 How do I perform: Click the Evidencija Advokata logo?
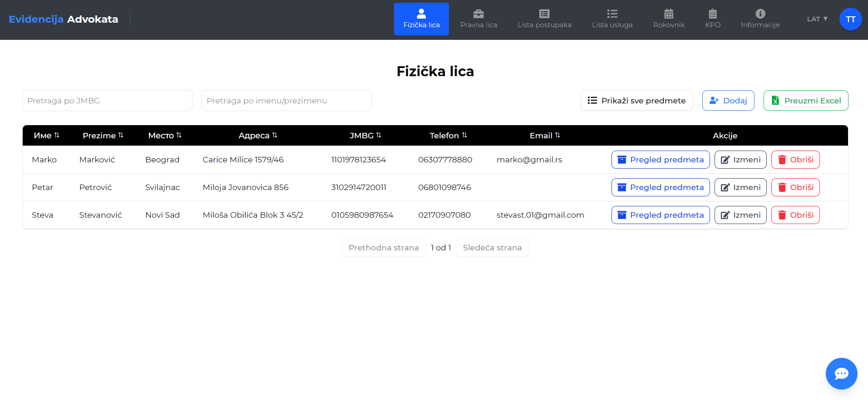pyautogui.click(x=63, y=19)
